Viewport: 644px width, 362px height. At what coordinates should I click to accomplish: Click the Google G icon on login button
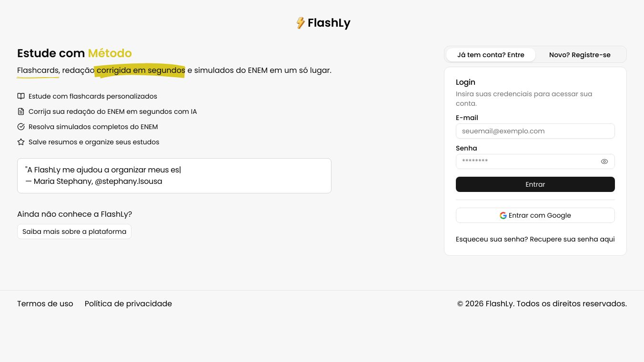pos(503,215)
